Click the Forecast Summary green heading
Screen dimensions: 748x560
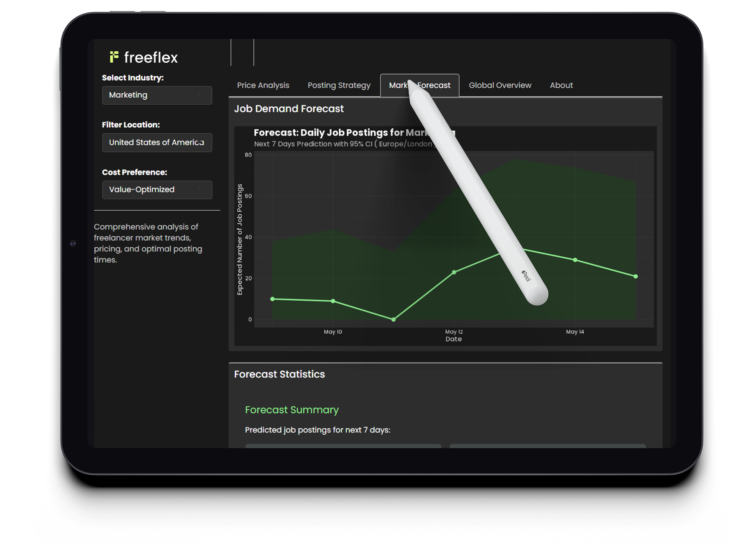292,410
